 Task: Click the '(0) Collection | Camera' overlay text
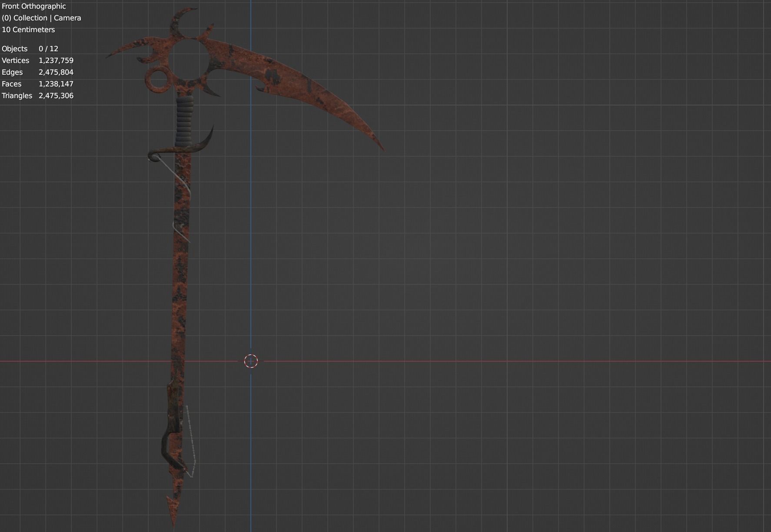coord(41,18)
